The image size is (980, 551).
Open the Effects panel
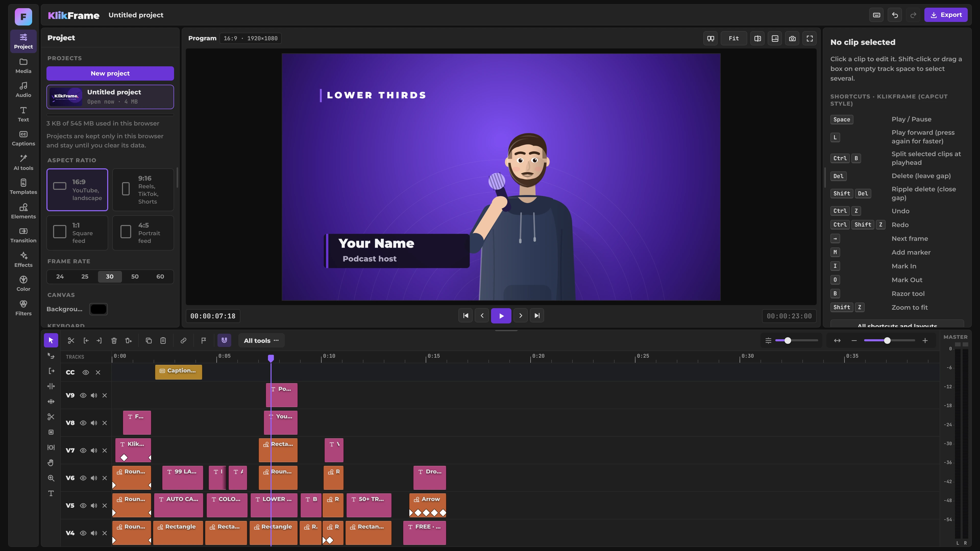(23, 260)
